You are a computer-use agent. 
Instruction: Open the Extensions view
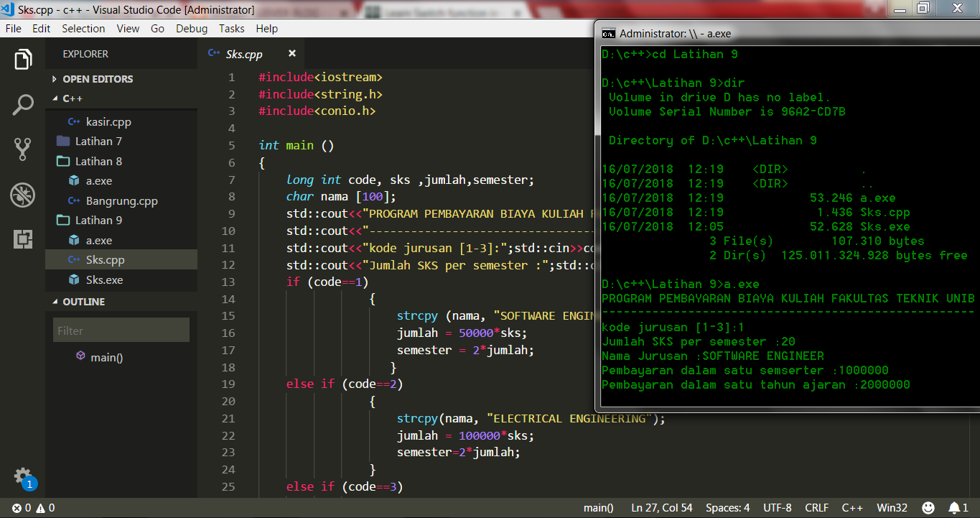click(23, 239)
